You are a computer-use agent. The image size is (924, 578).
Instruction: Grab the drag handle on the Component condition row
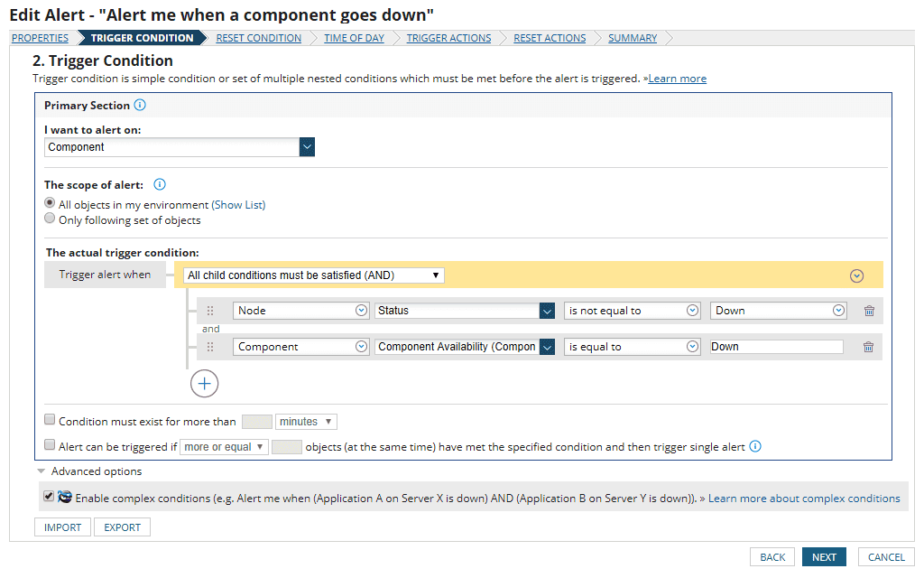(x=210, y=346)
